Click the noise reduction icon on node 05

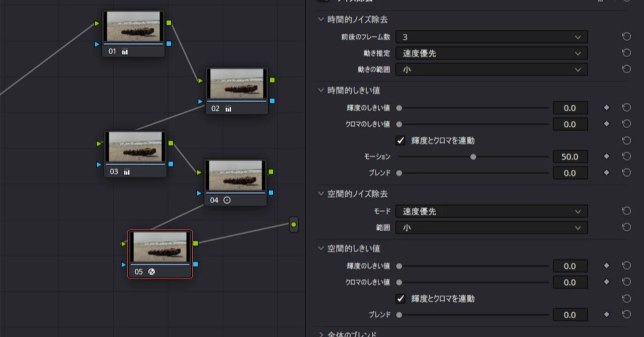click(151, 272)
